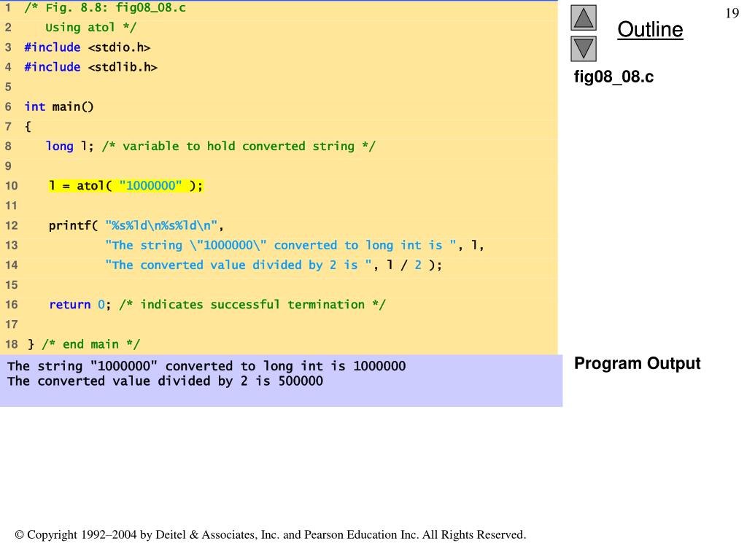Click output line ending in 1000000

[x=206, y=366]
